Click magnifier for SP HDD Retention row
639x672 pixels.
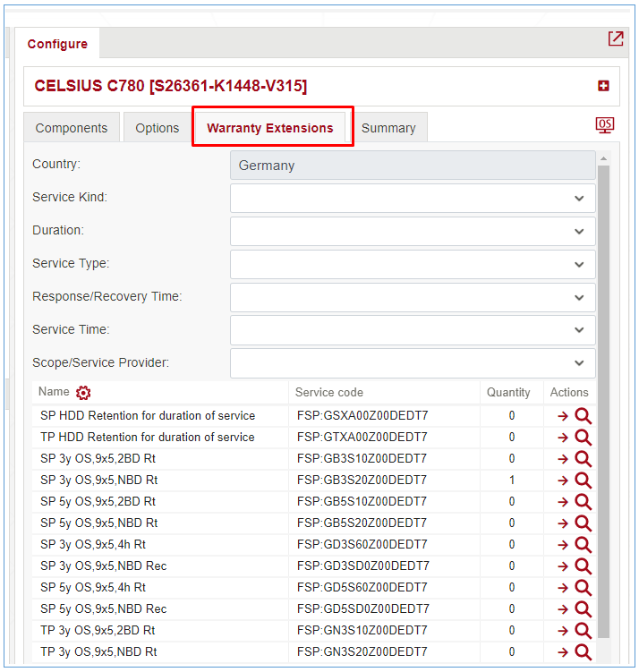(x=584, y=416)
